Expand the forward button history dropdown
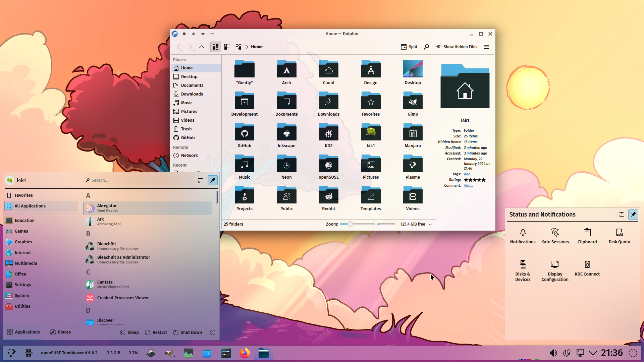 194,51
